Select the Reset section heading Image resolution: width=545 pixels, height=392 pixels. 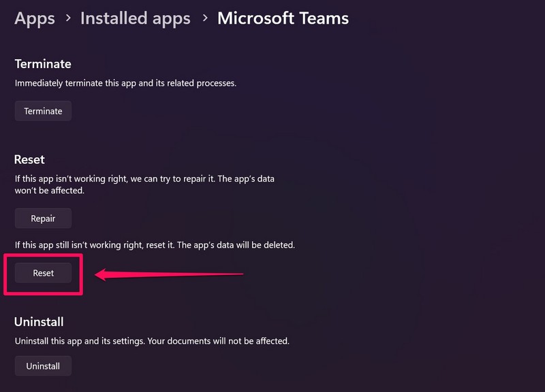point(29,159)
